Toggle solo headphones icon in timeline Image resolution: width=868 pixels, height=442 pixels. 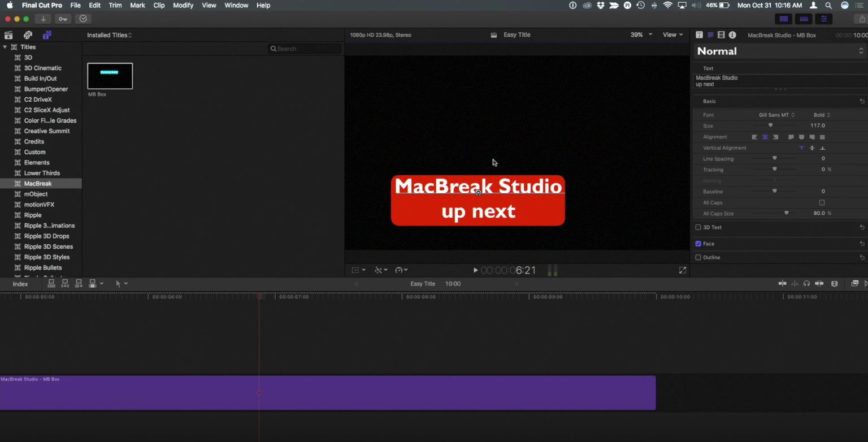[807, 284]
